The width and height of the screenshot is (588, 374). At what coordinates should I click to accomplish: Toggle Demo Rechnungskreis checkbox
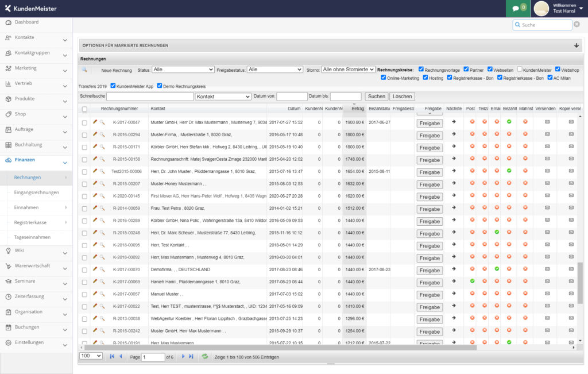pos(160,86)
